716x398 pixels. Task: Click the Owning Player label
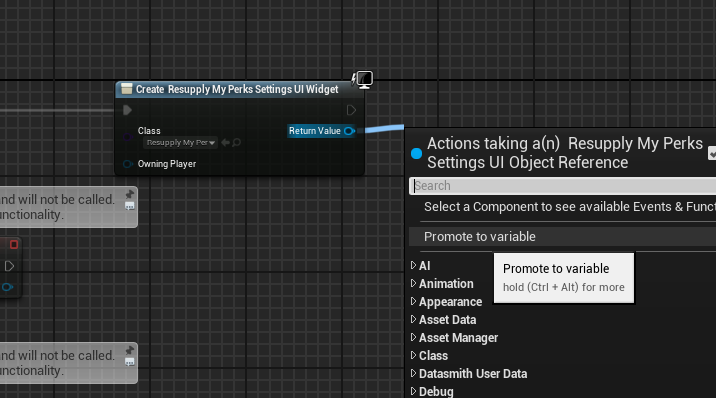tap(167, 164)
